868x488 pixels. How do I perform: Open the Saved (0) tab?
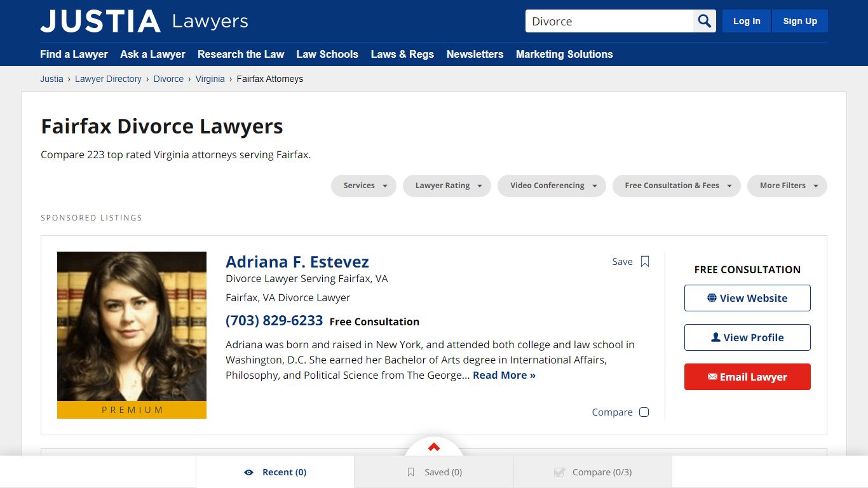[434, 472]
